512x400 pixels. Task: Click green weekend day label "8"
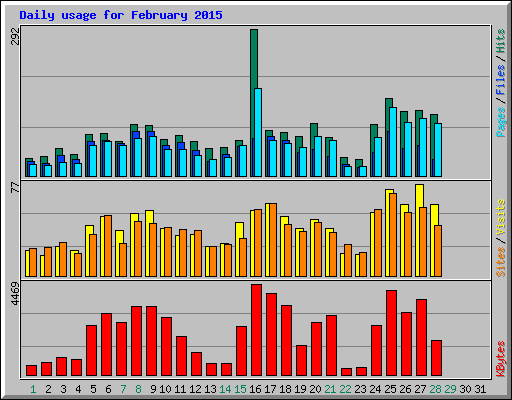[x=138, y=389]
